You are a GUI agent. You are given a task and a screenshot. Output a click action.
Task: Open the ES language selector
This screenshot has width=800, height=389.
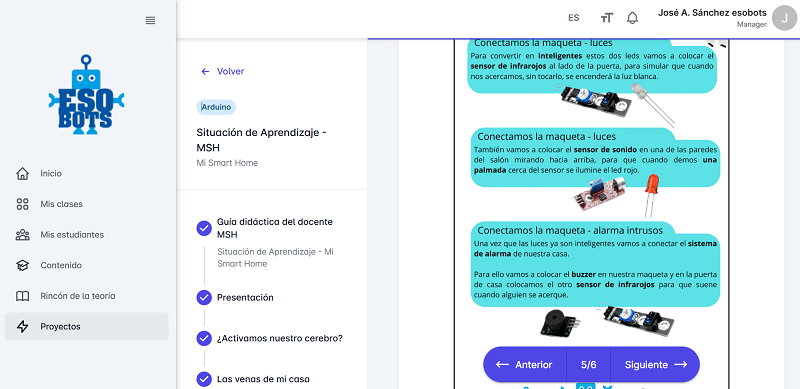pos(573,18)
